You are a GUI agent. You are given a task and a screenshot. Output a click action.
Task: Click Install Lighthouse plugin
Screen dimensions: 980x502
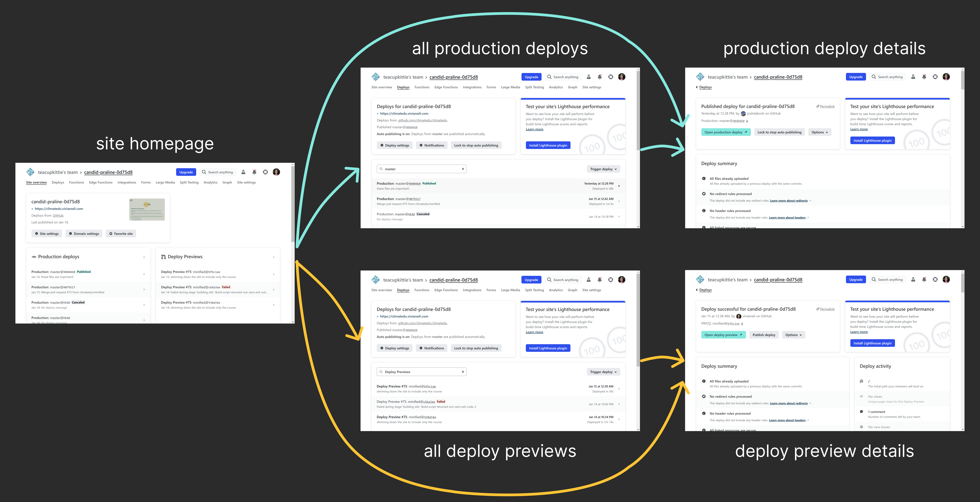[548, 145]
